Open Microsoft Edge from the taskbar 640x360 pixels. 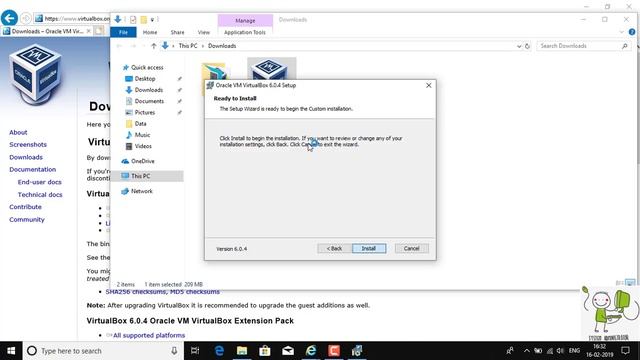pyautogui.click(x=219, y=351)
